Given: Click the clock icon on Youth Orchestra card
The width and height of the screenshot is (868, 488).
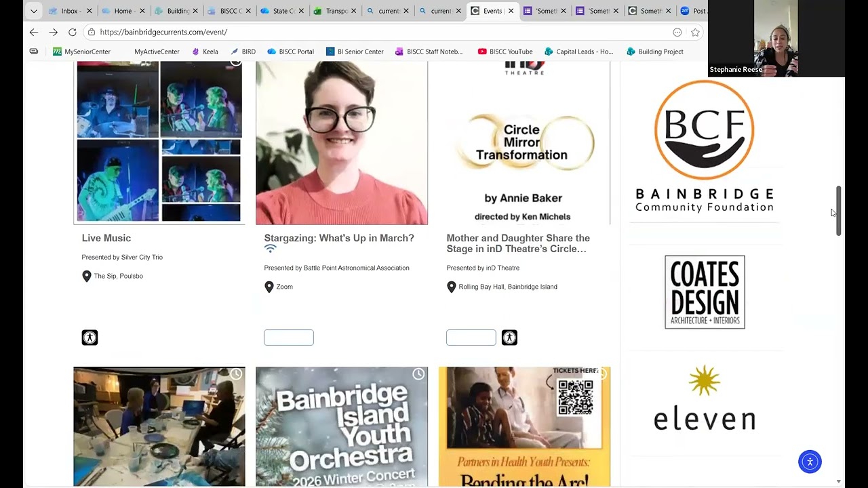Looking at the screenshot, I should click(418, 374).
